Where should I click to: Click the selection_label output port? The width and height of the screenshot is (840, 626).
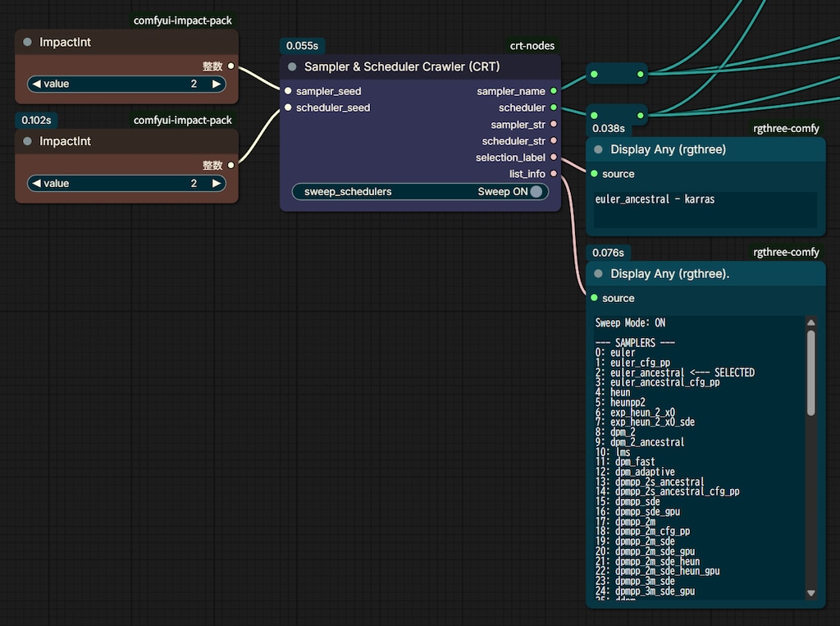(x=554, y=158)
